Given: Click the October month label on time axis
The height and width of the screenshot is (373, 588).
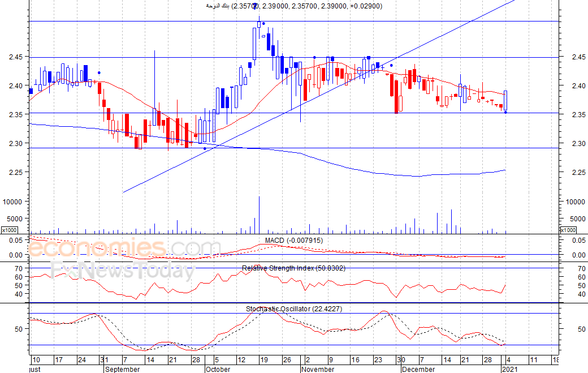Looking at the screenshot, I should [218, 369].
